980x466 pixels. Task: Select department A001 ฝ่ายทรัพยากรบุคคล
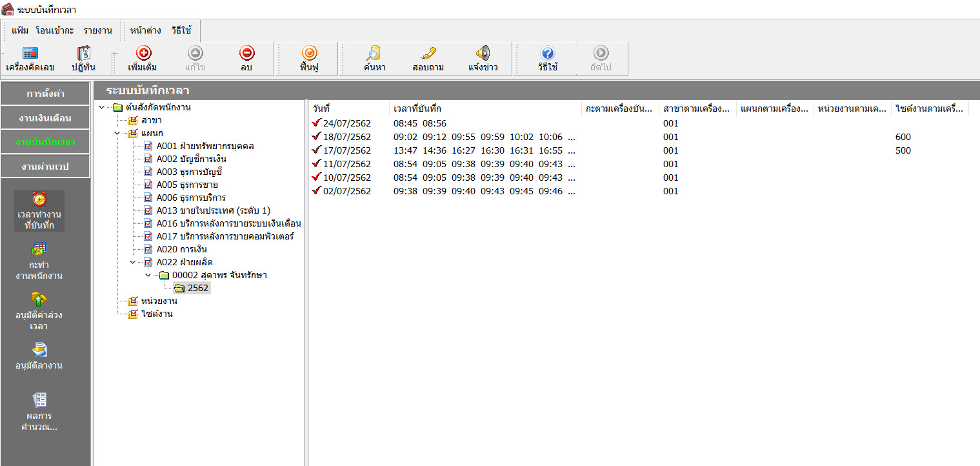[199, 146]
